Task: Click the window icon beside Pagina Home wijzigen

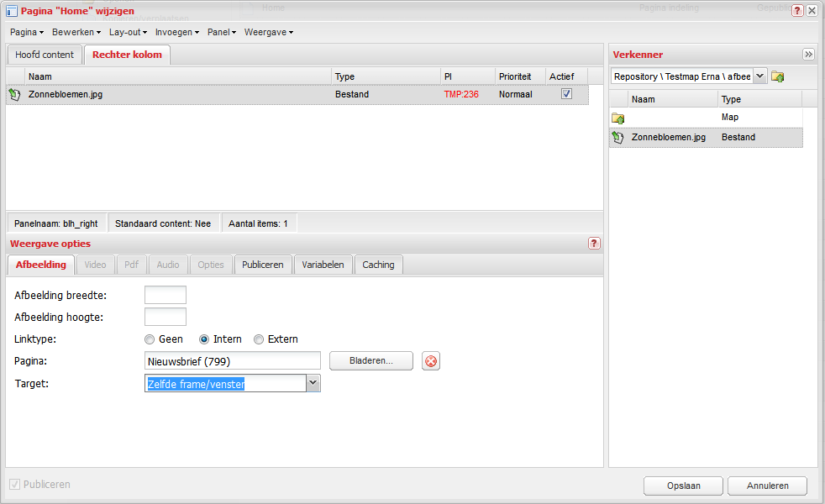Action: pyautogui.click(x=12, y=11)
